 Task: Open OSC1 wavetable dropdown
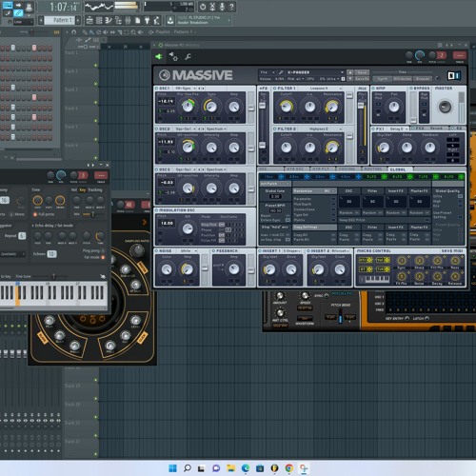[186, 89]
